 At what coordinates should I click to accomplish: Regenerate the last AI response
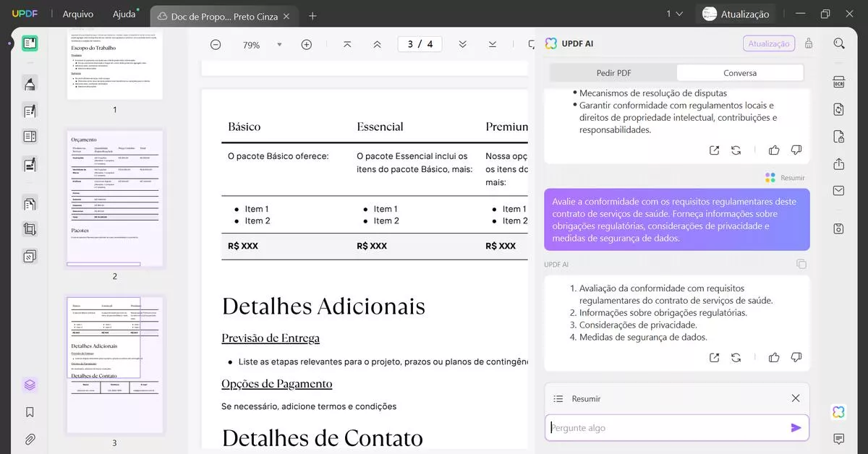pos(736,357)
